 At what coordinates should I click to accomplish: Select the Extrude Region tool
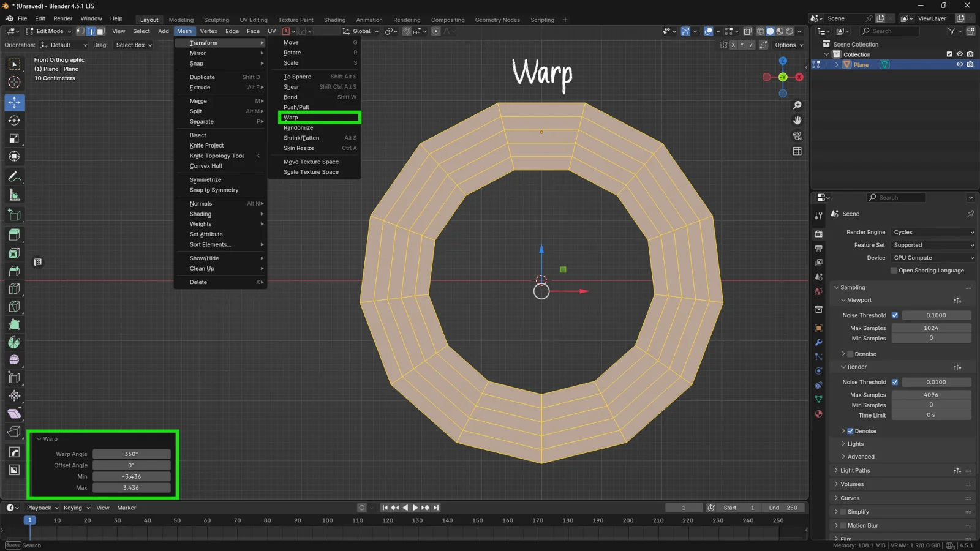[x=14, y=235]
